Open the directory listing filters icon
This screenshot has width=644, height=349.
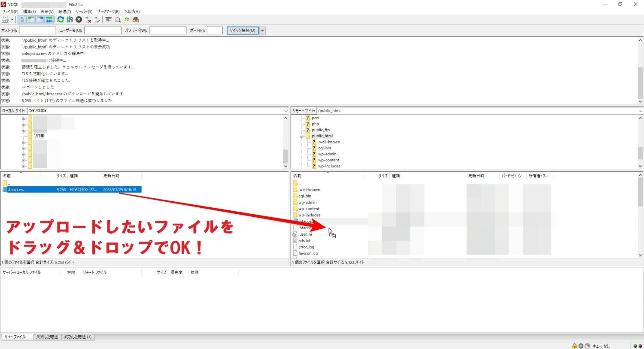coord(108,20)
